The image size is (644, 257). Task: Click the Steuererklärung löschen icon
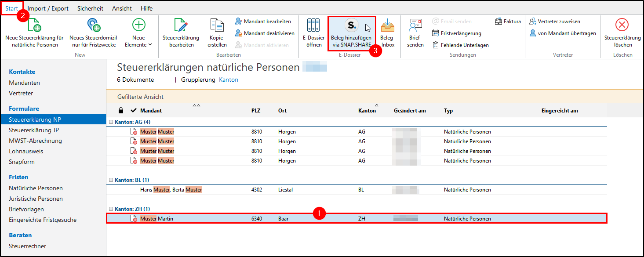[x=622, y=25]
